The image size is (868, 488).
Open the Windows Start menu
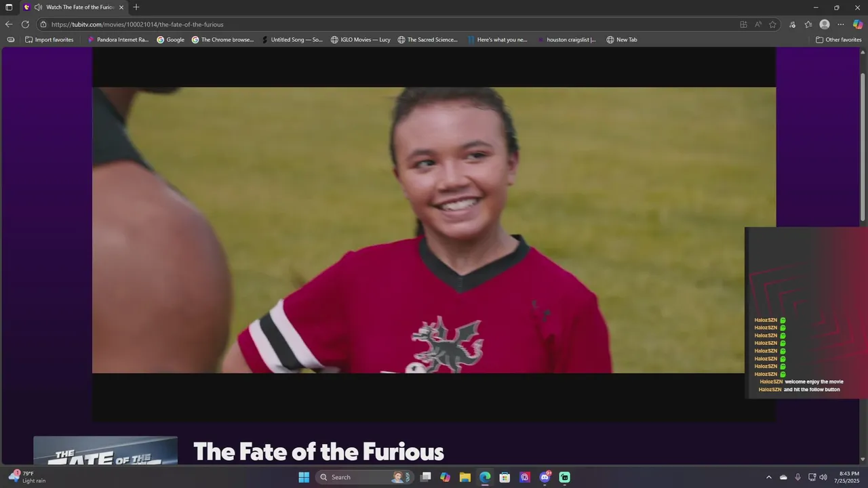pyautogui.click(x=304, y=477)
